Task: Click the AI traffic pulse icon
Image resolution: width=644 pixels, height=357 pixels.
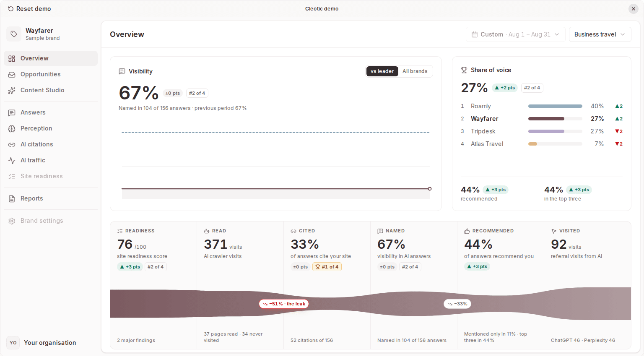Action: tap(12, 161)
